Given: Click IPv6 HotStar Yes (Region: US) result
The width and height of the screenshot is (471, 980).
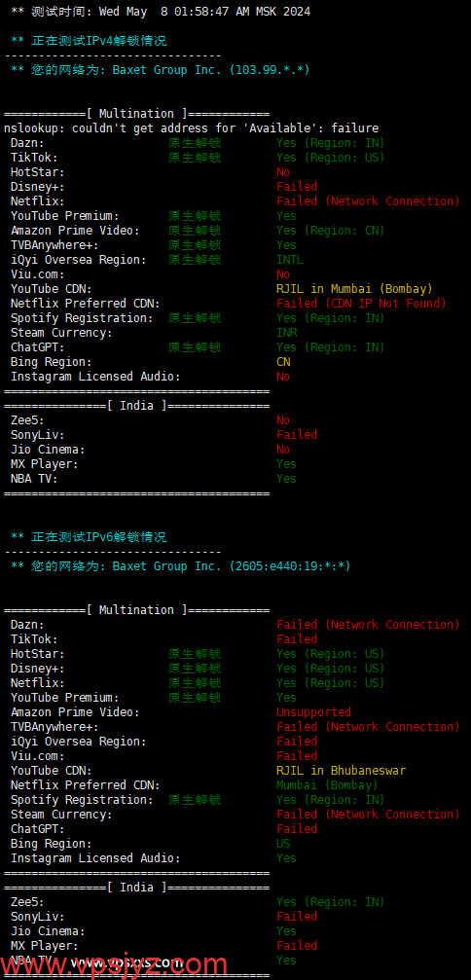Looking at the screenshot, I should (x=331, y=654).
